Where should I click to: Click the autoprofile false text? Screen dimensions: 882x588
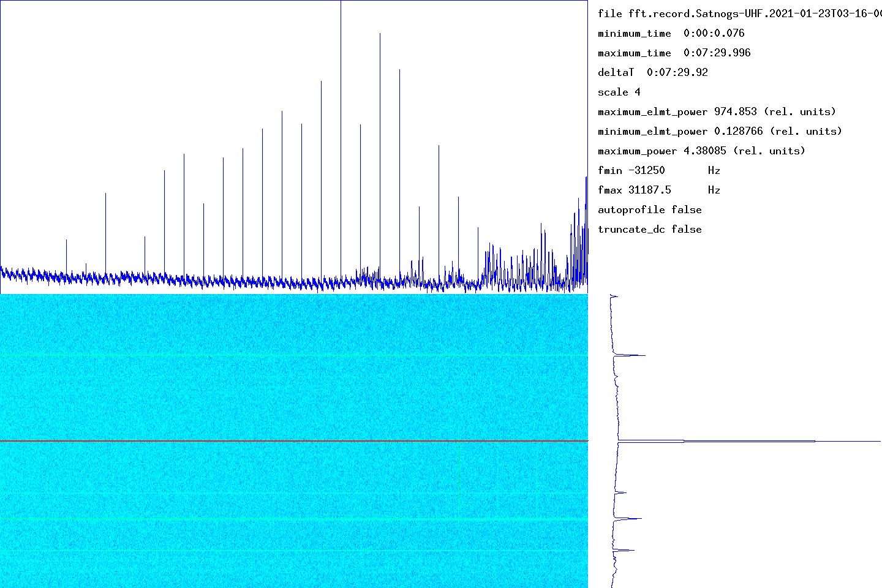[650, 209]
